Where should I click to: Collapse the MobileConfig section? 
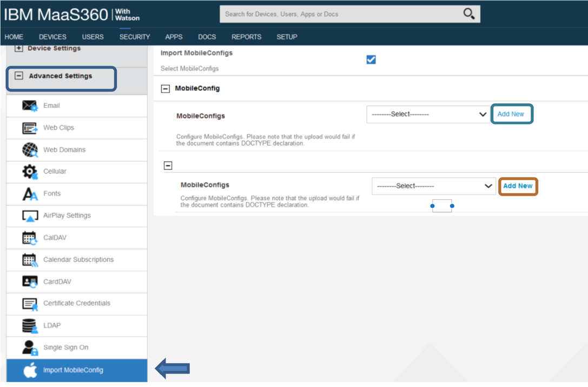(x=165, y=88)
